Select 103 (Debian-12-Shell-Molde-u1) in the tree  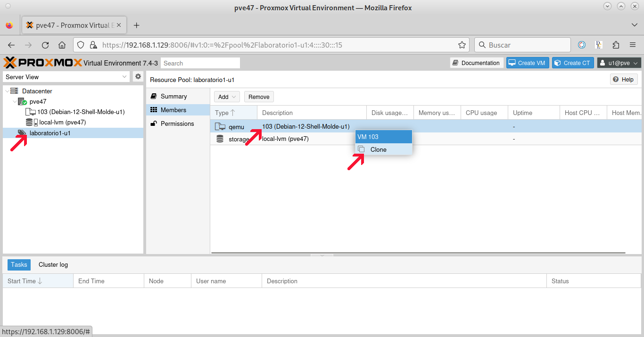tap(81, 112)
